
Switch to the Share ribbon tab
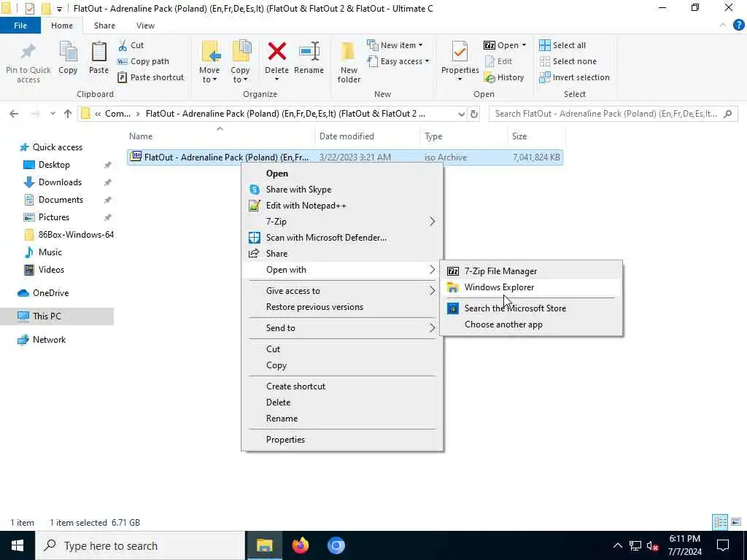click(x=104, y=26)
